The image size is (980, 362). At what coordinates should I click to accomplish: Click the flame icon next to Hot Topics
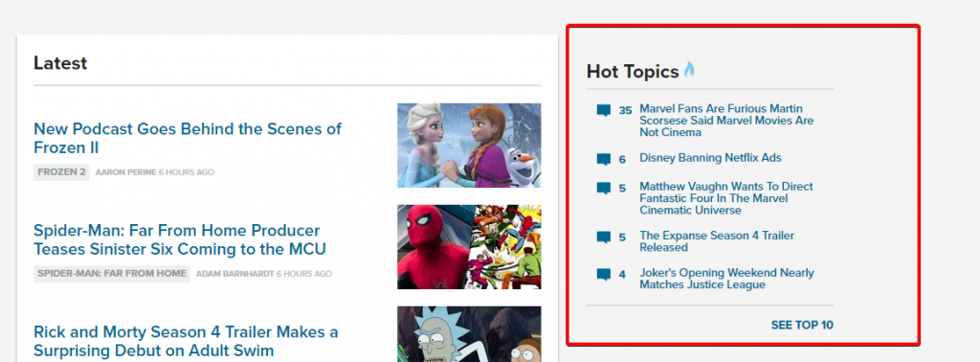pyautogui.click(x=689, y=70)
